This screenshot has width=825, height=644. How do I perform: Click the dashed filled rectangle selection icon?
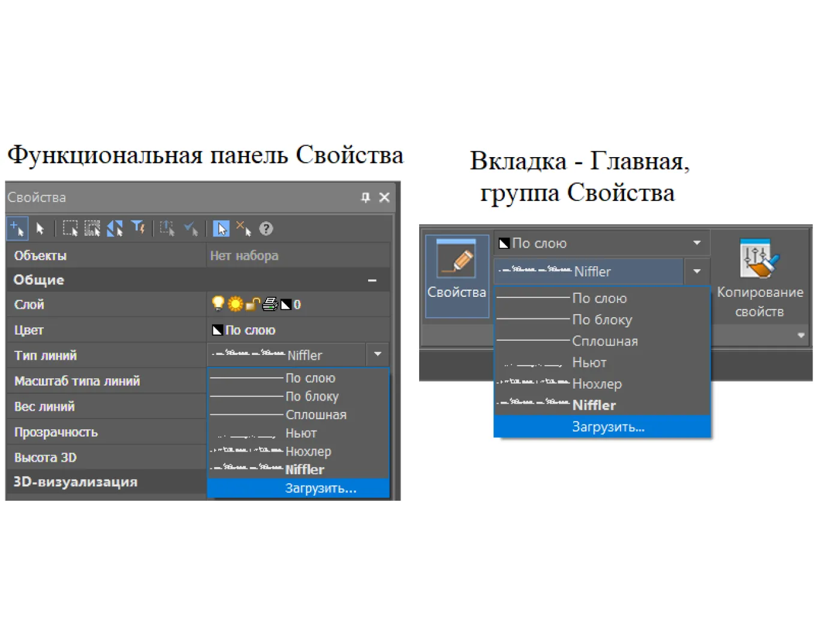[92, 228]
